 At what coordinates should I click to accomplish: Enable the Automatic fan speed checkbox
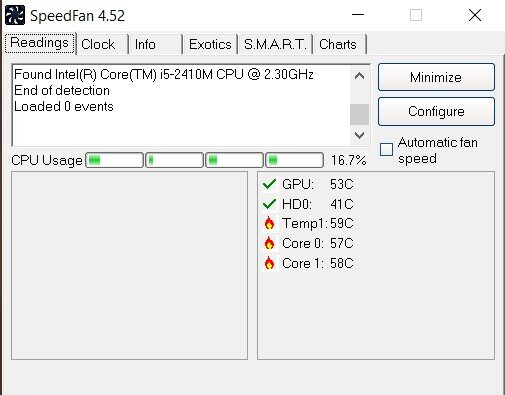pos(386,149)
